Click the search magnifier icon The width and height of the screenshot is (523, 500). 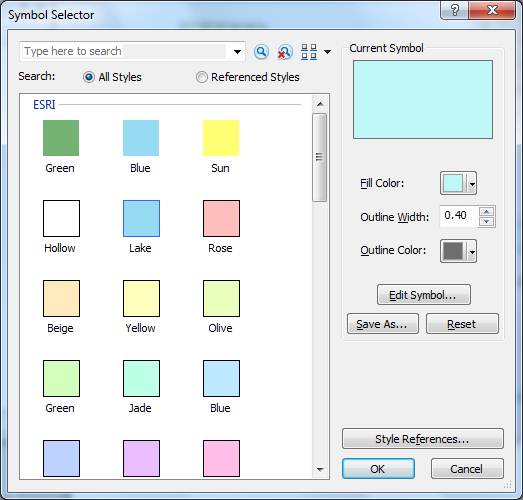click(261, 52)
